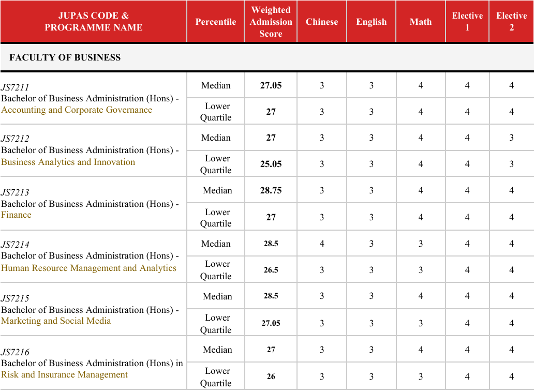Select the Elective 1 column header
Screen dimensions: 534x392
pos(467,22)
